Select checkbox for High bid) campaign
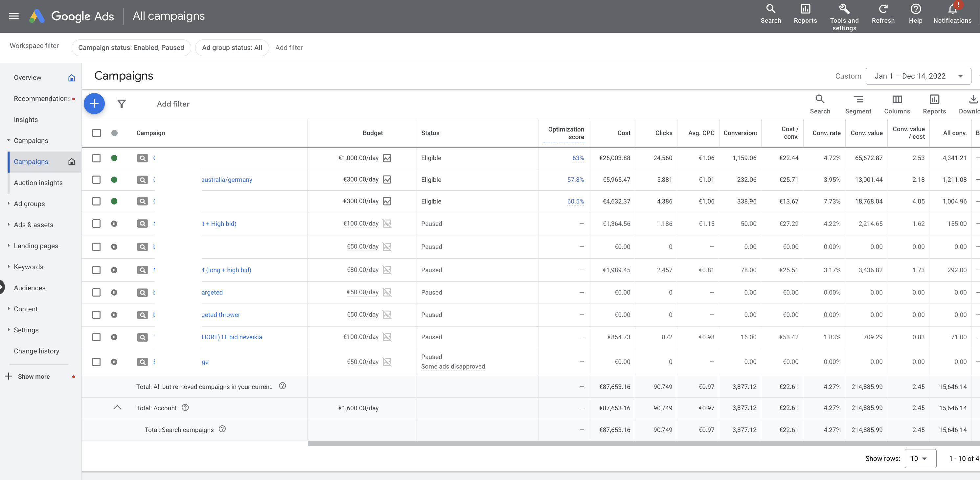The height and width of the screenshot is (480, 980). [97, 224]
